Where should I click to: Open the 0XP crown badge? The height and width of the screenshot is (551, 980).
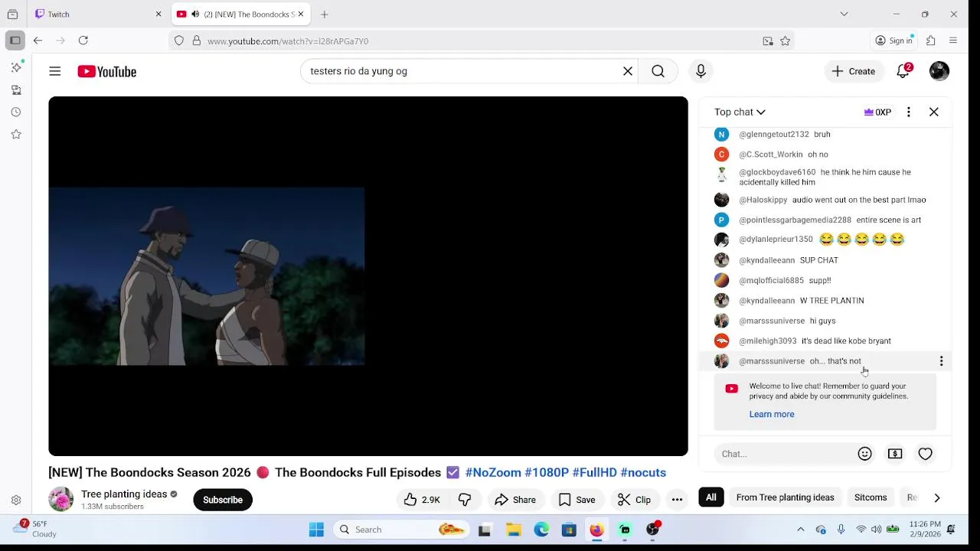click(877, 112)
